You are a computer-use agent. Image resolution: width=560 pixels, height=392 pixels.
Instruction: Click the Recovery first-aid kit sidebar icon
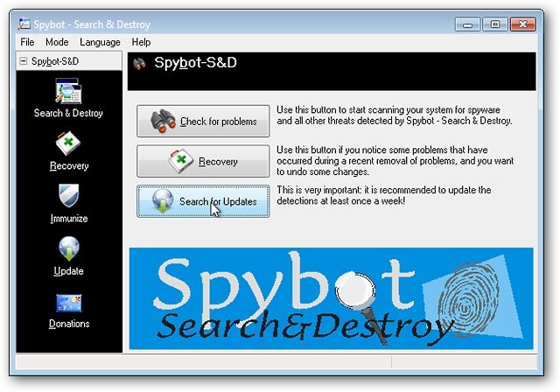click(68, 143)
